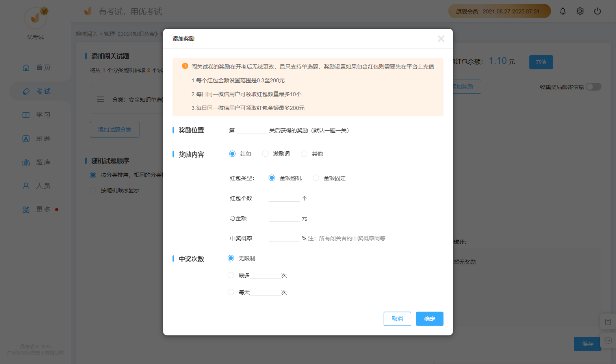616x364 pixels.
Task: Click 确定 to confirm reward
Action: coord(430,319)
